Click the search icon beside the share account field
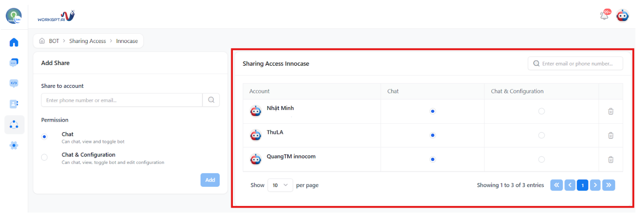This screenshot has height=218, width=644. click(x=211, y=100)
